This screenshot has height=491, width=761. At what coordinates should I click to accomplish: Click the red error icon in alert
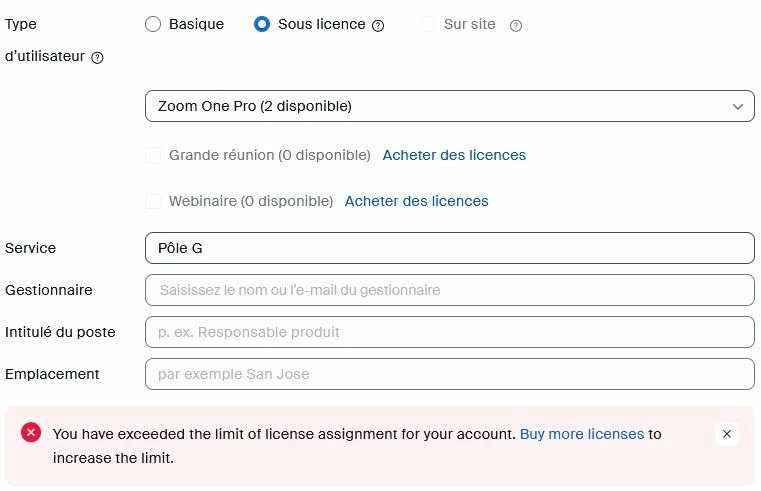coord(31,432)
